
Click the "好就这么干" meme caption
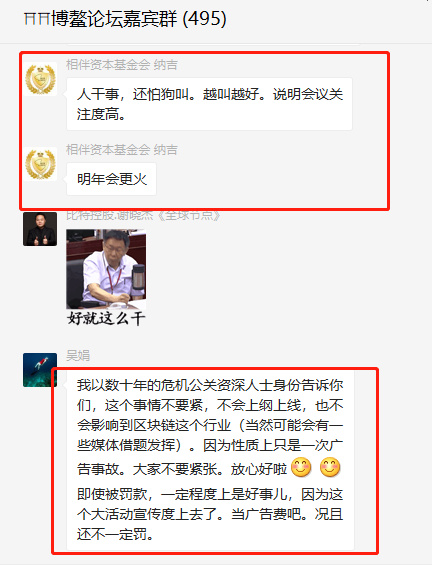(x=106, y=318)
